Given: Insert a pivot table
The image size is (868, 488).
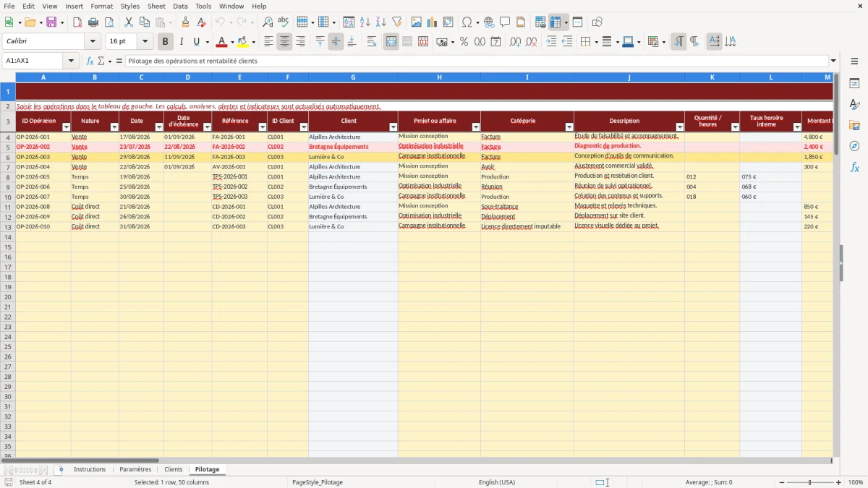Looking at the screenshot, I should (x=448, y=22).
